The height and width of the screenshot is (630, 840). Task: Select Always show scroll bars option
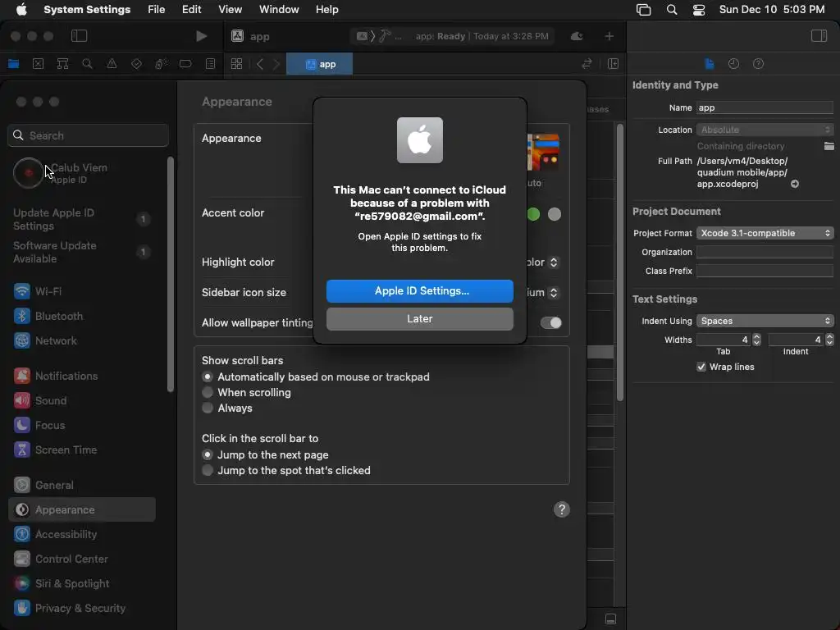coord(208,408)
